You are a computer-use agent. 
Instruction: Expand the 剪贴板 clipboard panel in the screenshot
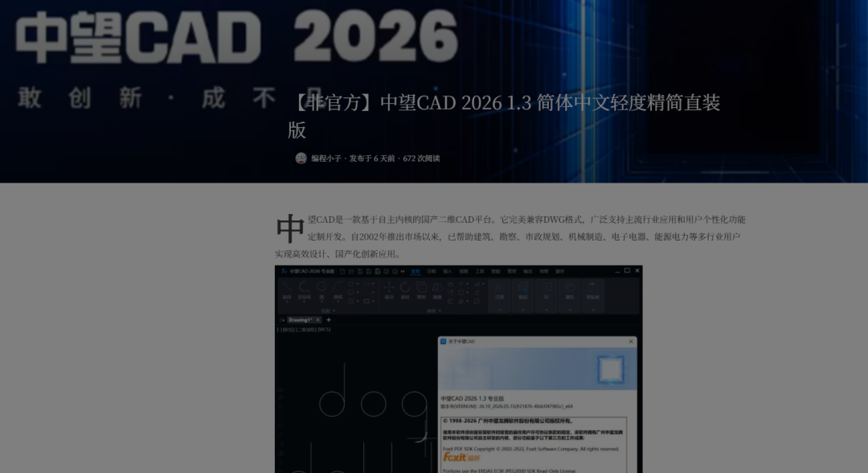point(593,296)
